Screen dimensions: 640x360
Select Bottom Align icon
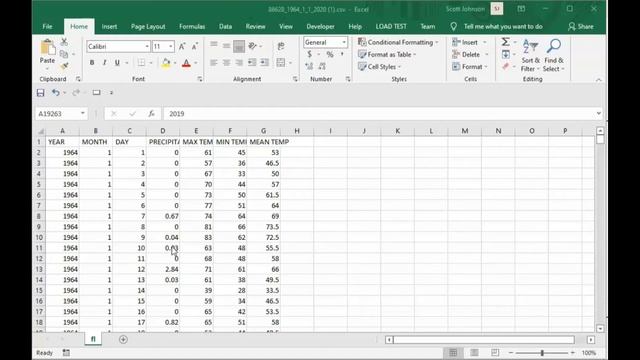pos(239,47)
